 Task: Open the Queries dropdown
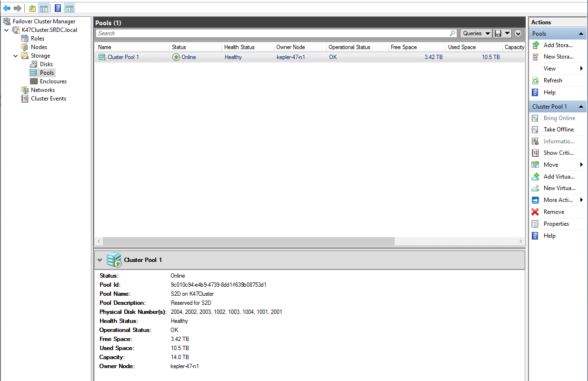pyautogui.click(x=476, y=33)
